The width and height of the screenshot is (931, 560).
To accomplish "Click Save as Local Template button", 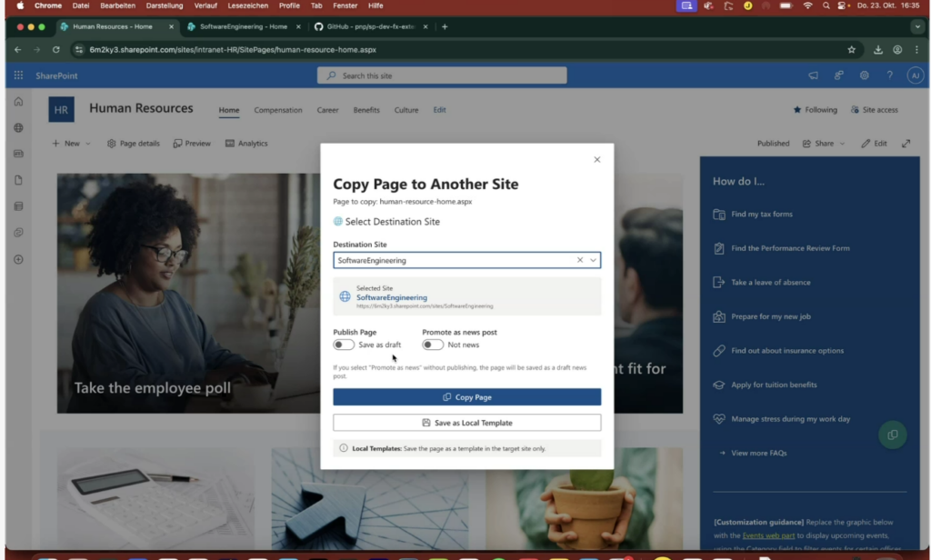I will 466,423.
